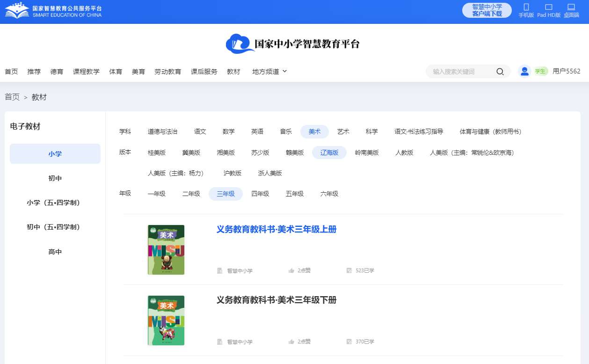Click the 523已学 icon

[349, 270]
